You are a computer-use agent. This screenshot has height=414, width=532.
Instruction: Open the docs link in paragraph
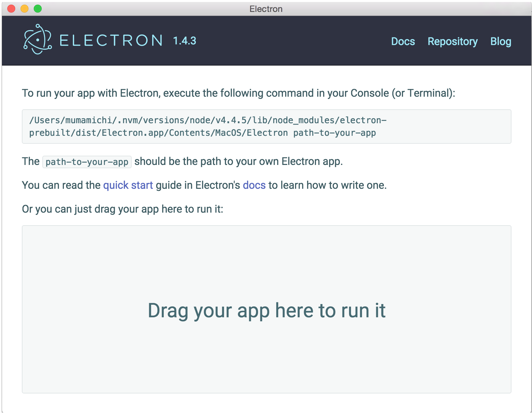tap(254, 185)
